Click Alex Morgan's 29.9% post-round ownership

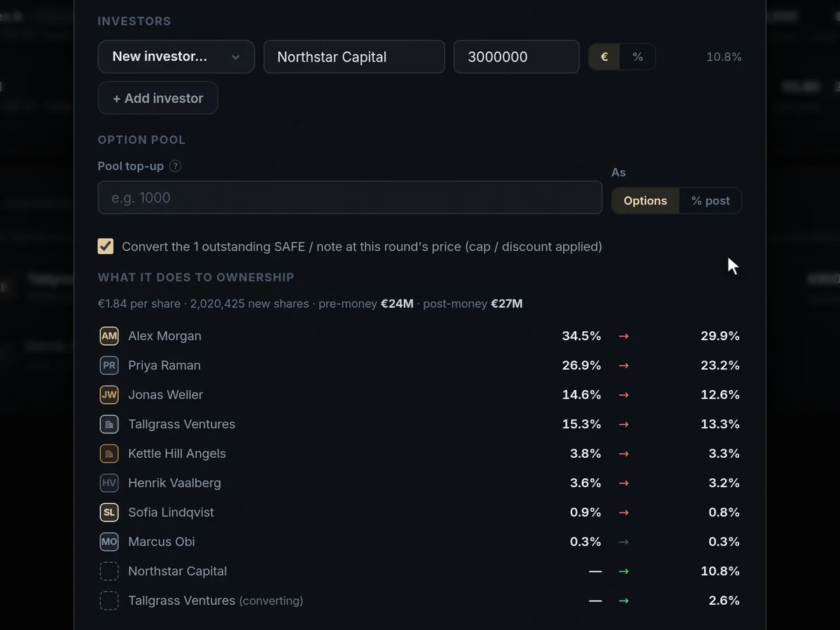point(720,336)
